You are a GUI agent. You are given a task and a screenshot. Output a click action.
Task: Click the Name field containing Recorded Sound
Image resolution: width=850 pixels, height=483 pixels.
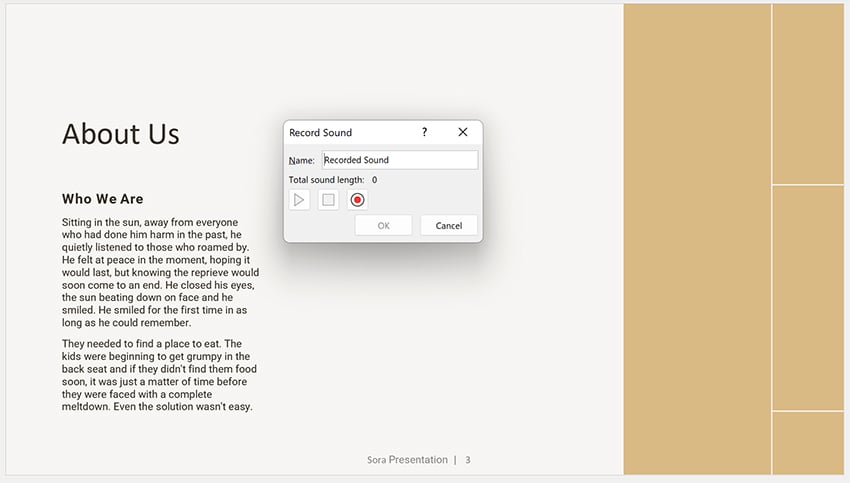pyautogui.click(x=399, y=160)
